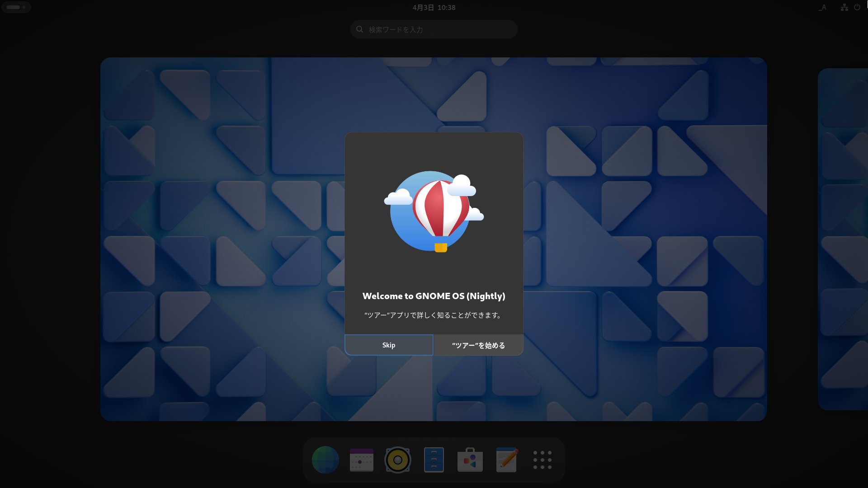Open the Files cabinet icon
This screenshot has height=488, width=868.
coord(434,460)
